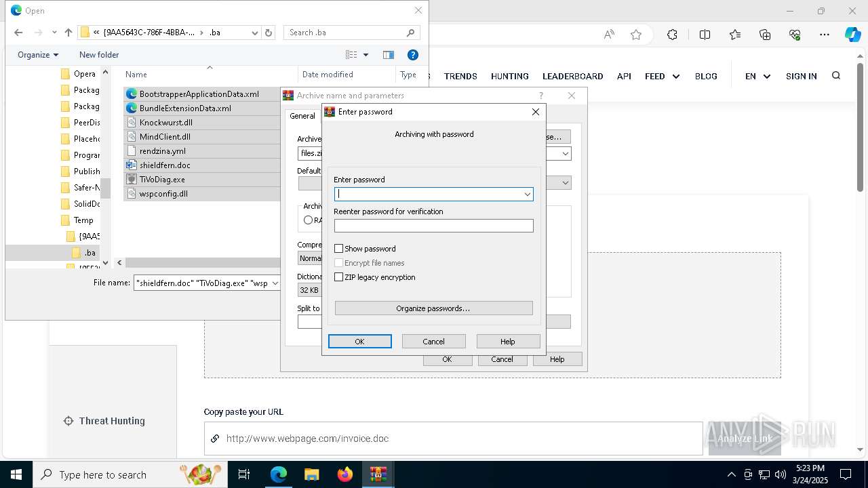Open TRENDS page in website menu
The image size is (868, 488).
(x=460, y=76)
